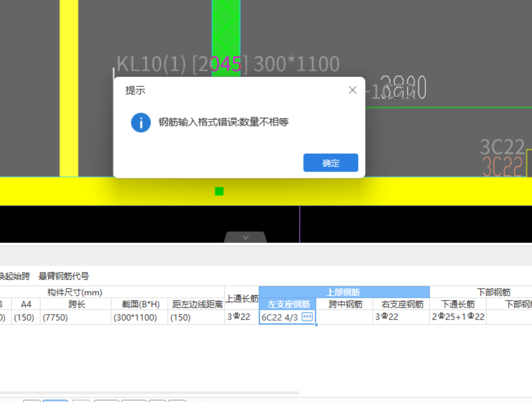Click the 3⌀22 cell under 上通长筋
The image size is (532, 402).
(242, 317)
